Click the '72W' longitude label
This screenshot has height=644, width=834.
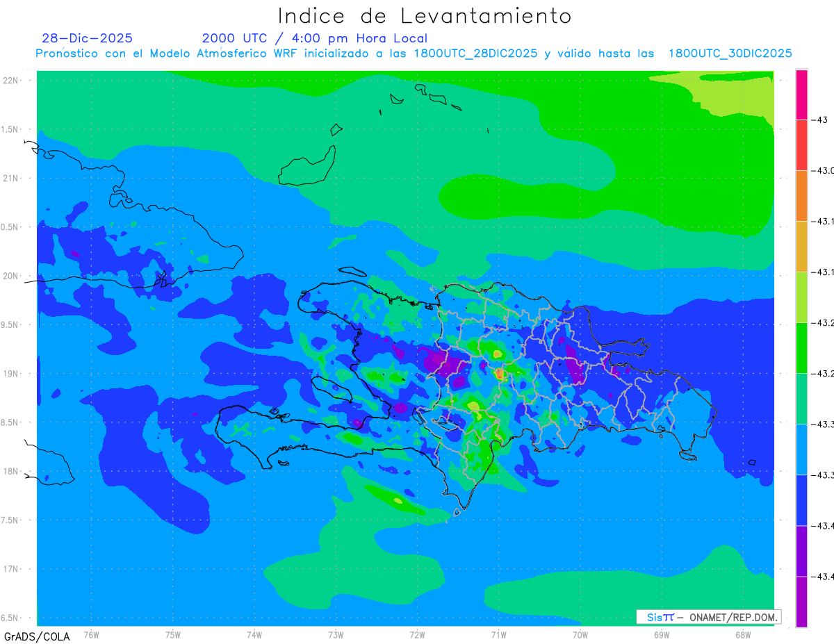click(x=418, y=635)
